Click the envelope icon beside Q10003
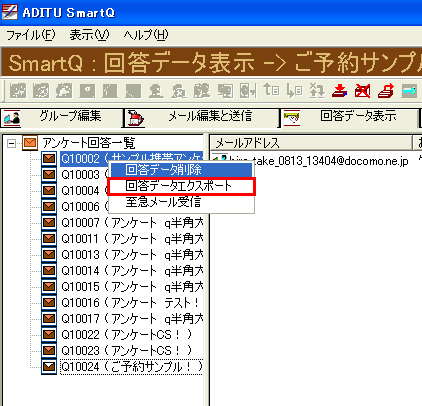Image resolution: width=422 pixels, height=406 pixels. 49,174
